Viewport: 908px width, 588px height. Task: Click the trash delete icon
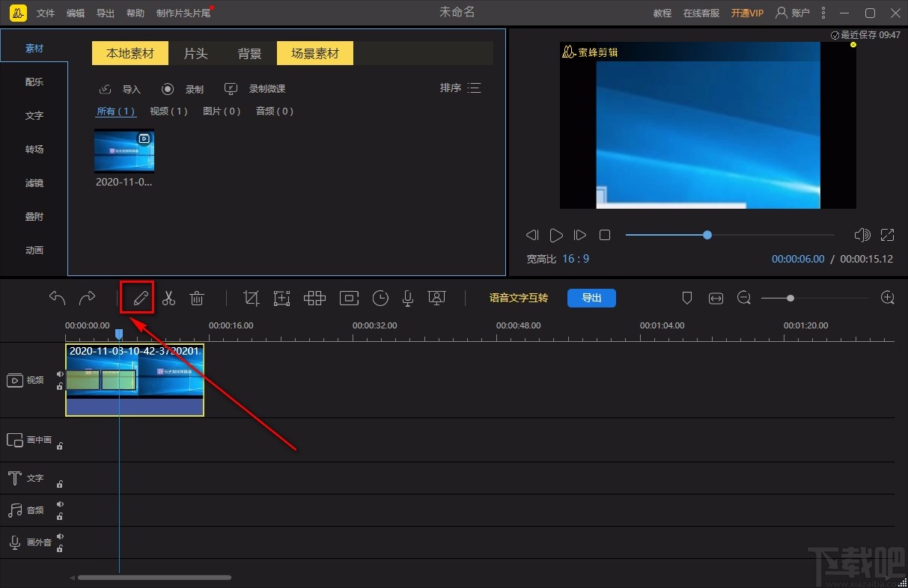pyautogui.click(x=197, y=298)
